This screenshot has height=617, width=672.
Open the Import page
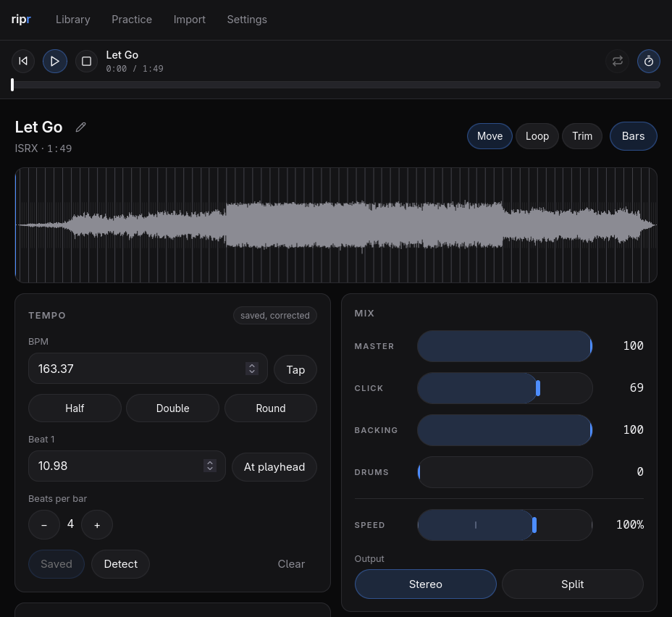point(190,20)
